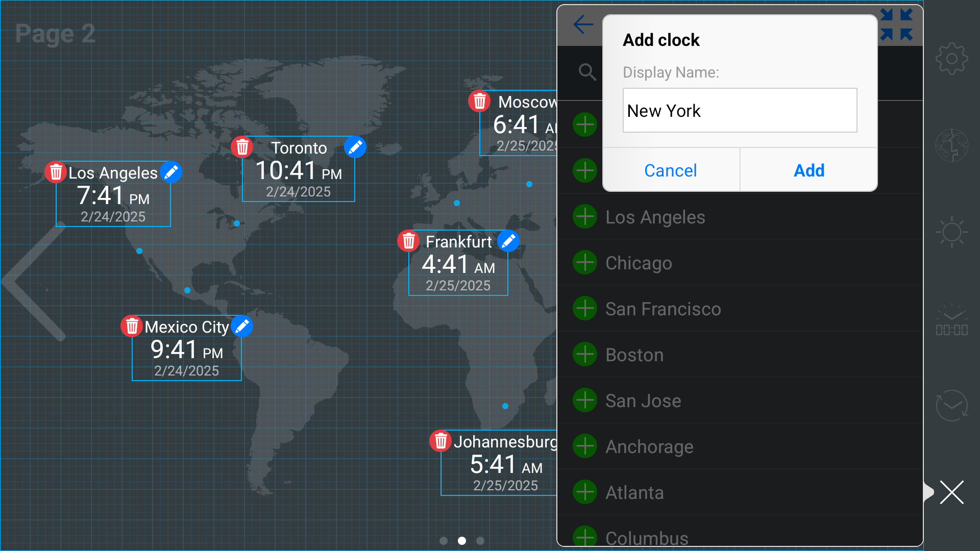Delete the Mexico City clock
The height and width of the screenshot is (551, 980).
132,326
